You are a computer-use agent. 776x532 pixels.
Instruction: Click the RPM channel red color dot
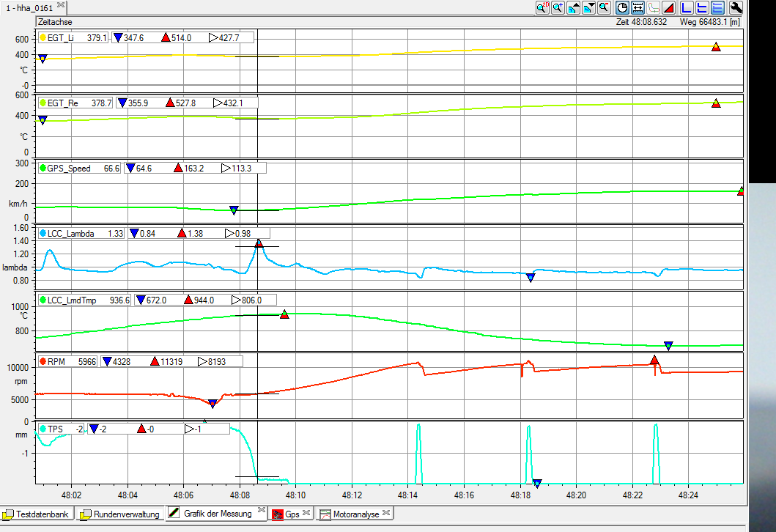point(43,361)
